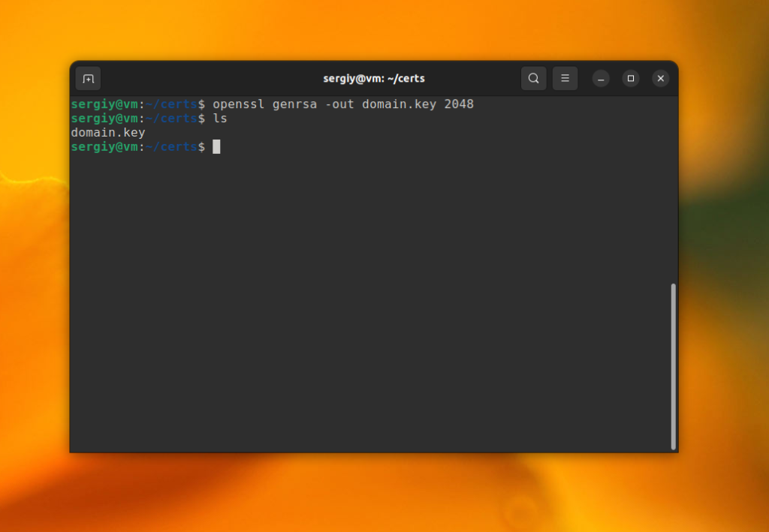Open the terminal search tool
This screenshot has height=532, width=769.
pos(534,78)
